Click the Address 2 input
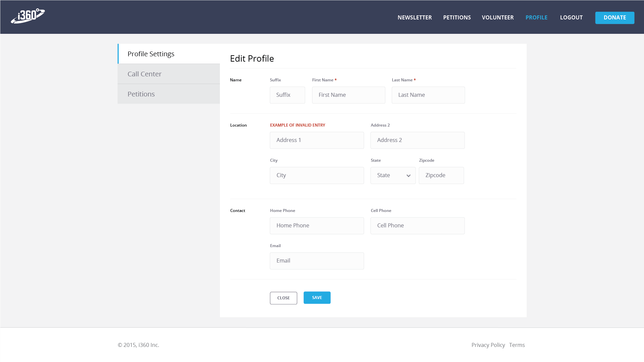 417,140
